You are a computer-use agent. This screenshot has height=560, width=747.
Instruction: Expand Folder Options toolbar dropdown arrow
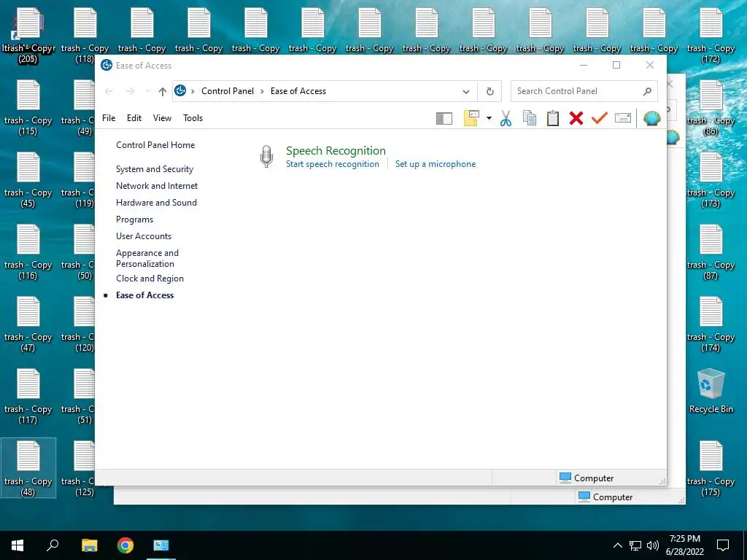[489, 118]
